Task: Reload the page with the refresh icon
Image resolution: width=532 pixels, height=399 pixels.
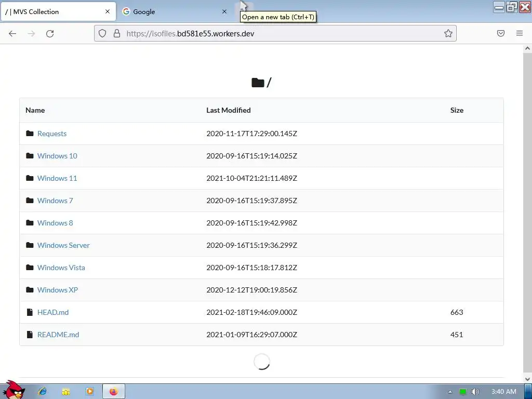Action: [x=50, y=33]
